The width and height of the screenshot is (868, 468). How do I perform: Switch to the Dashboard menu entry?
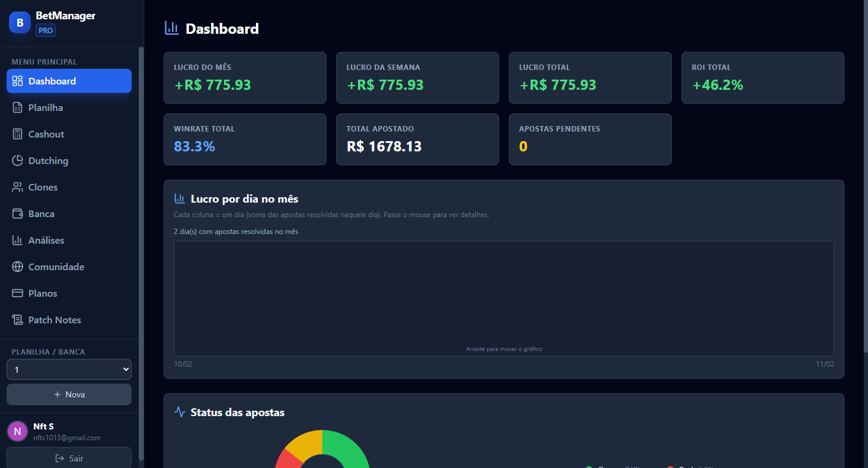pos(68,81)
